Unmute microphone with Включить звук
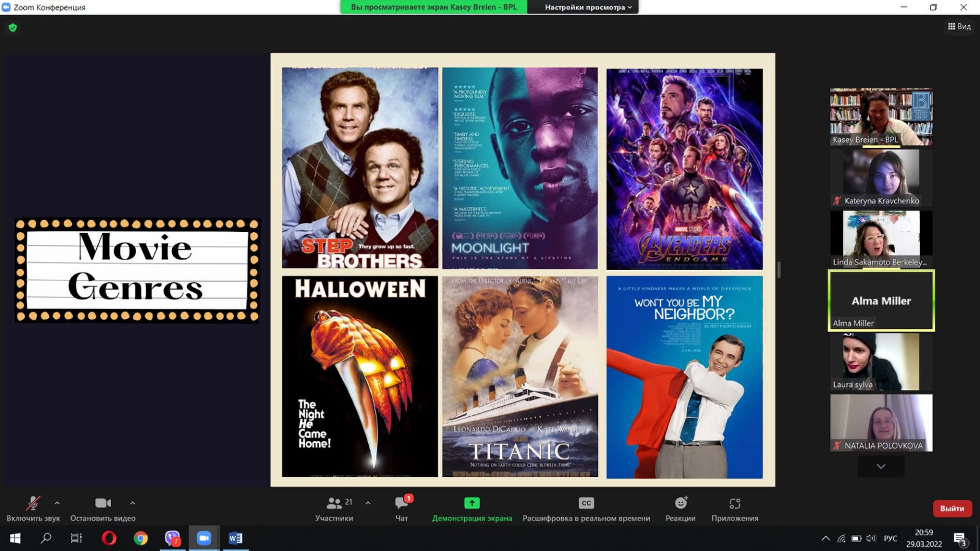The width and height of the screenshot is (980, 551). click(x=33, y=509)
